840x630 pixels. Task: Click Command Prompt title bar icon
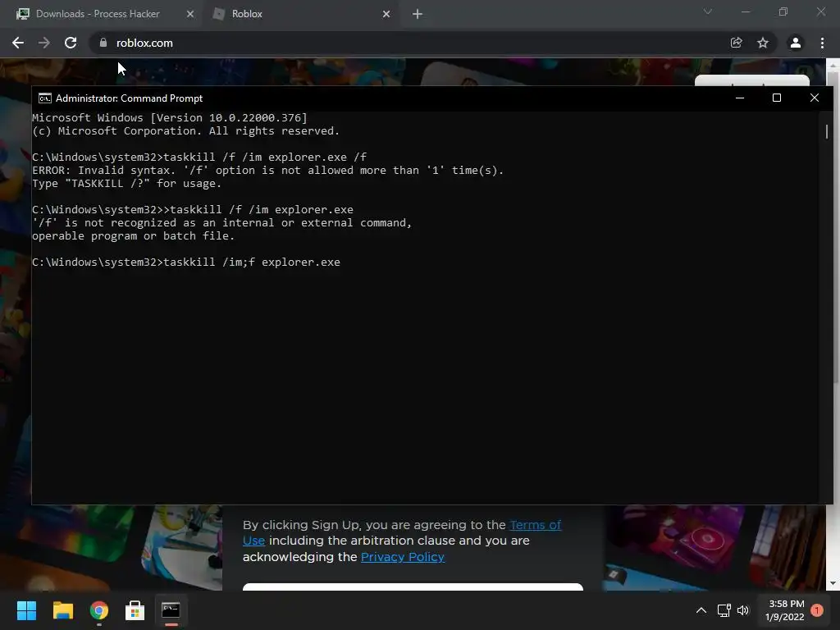pos(45,98)
